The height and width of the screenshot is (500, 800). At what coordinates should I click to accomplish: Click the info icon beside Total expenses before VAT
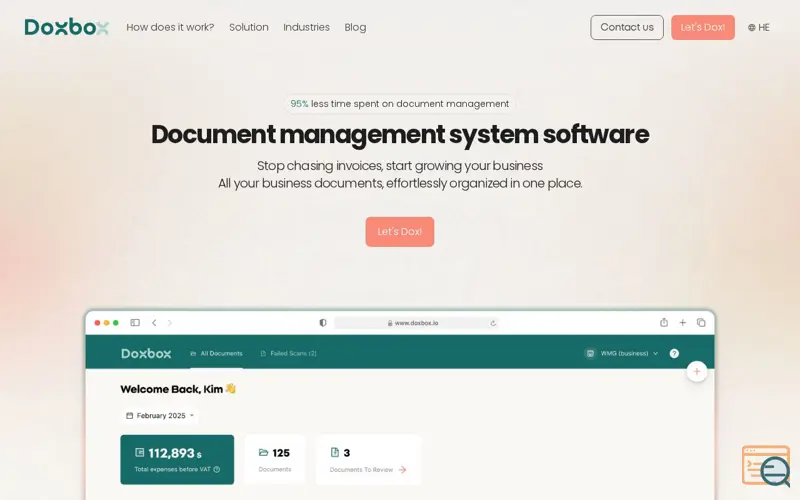pos(216,469)
